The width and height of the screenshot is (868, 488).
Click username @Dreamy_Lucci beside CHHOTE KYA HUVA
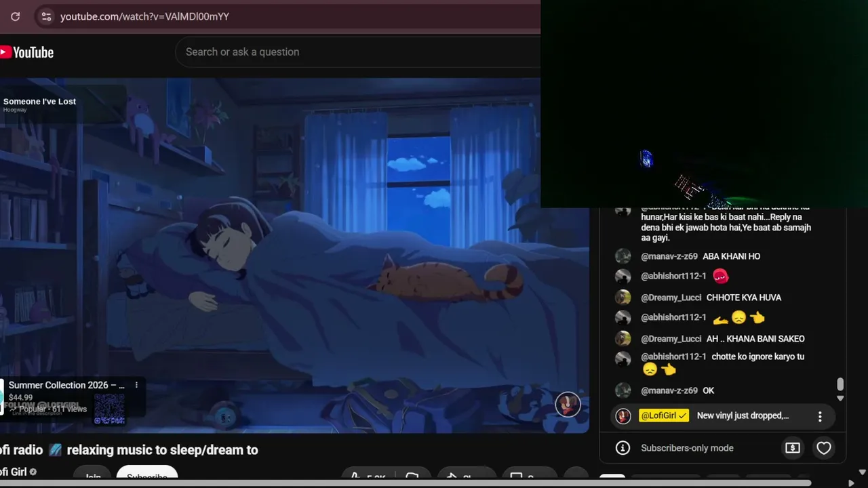tap(671, 298)
